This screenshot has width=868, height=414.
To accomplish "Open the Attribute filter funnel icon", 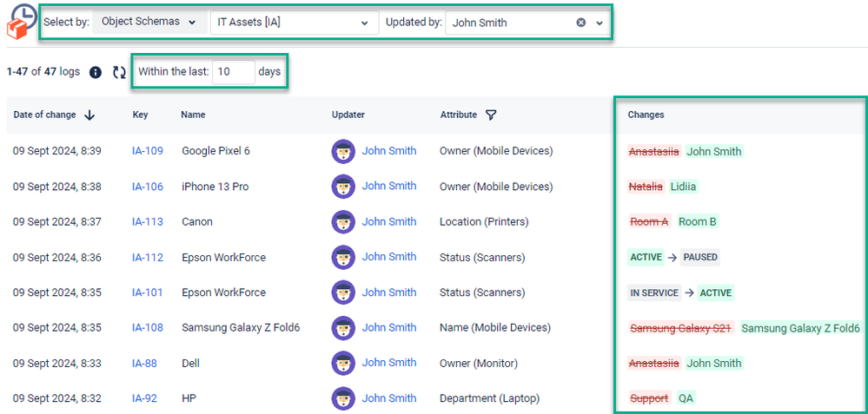I will pos(490,115).
